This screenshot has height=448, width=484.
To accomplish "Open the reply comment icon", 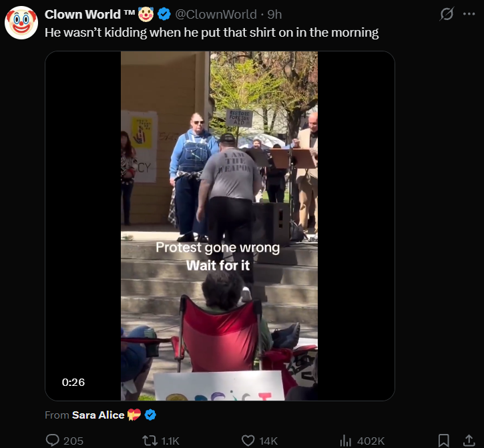I will [53, 440].
